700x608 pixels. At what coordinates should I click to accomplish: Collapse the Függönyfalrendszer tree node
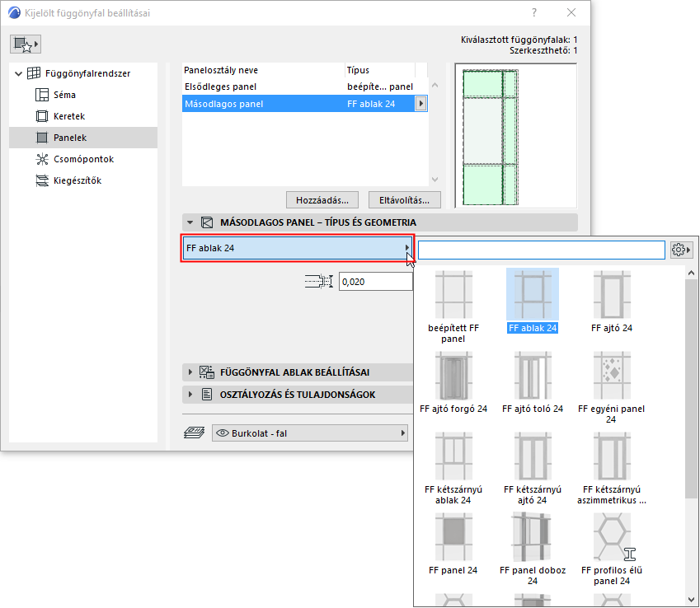click(18, 73)
